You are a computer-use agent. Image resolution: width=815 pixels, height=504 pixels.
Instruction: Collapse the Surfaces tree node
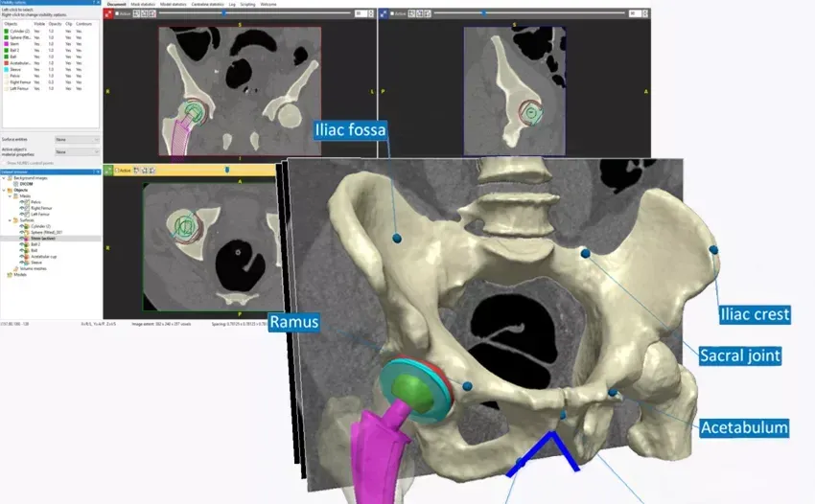click(x=10, y=220)
